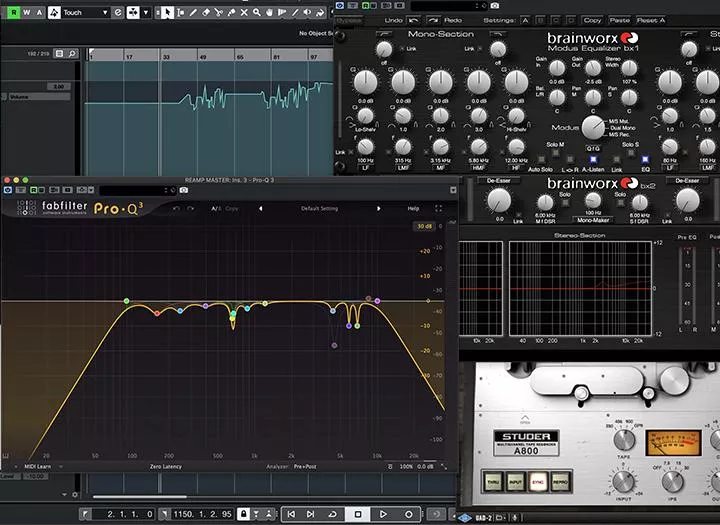The width and height of the screenshot is (720, 525).
Task: Click the transport Play button
Action: (x=383, y=514)
